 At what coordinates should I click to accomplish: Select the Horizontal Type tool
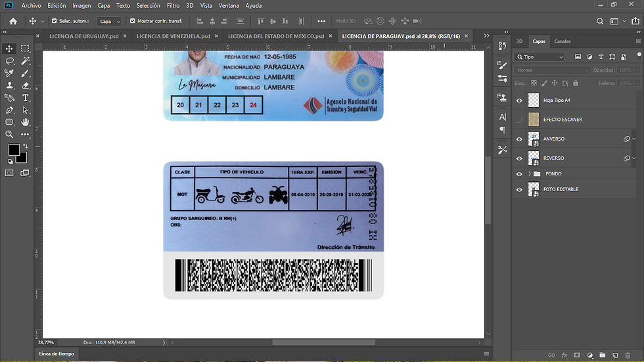[25, 98]
